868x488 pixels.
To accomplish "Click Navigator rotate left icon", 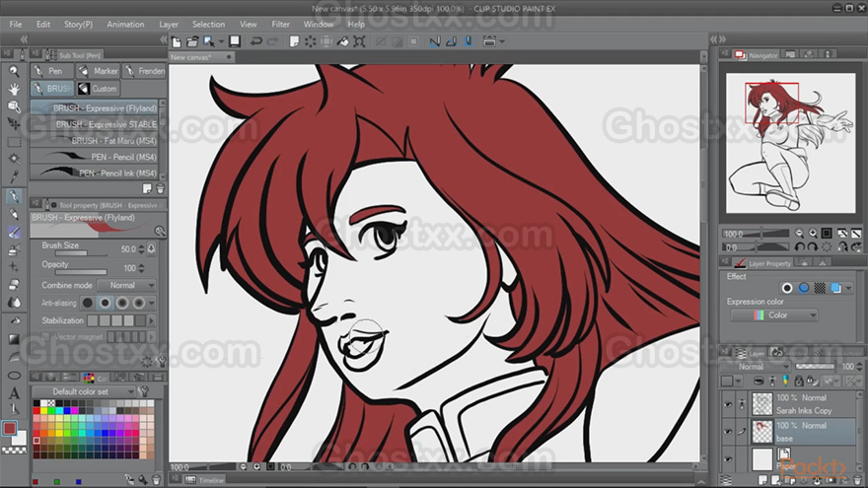I will pos(799,247).
